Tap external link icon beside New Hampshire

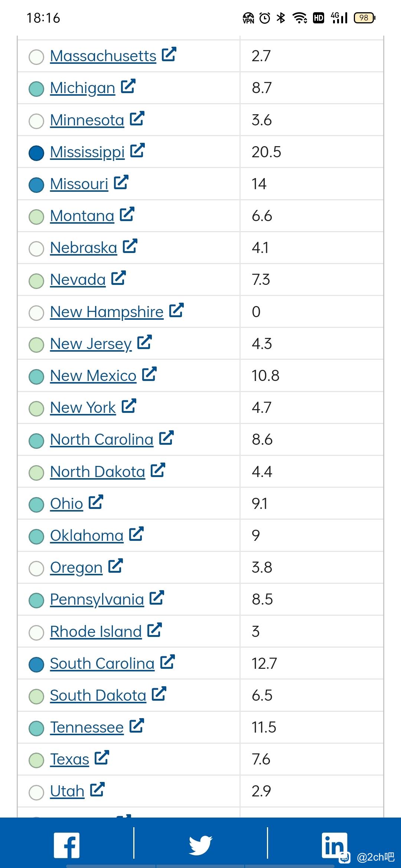pos(176,310)
